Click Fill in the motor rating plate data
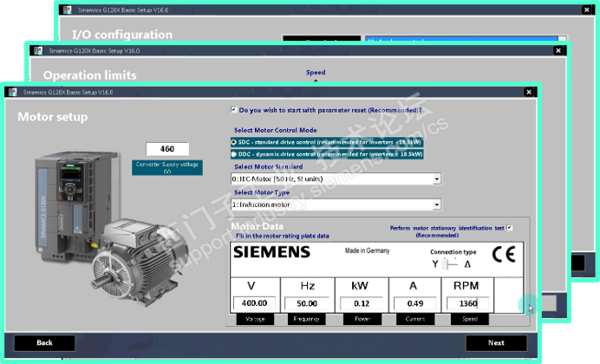The image size is (600, 364). tap(282, 236)
